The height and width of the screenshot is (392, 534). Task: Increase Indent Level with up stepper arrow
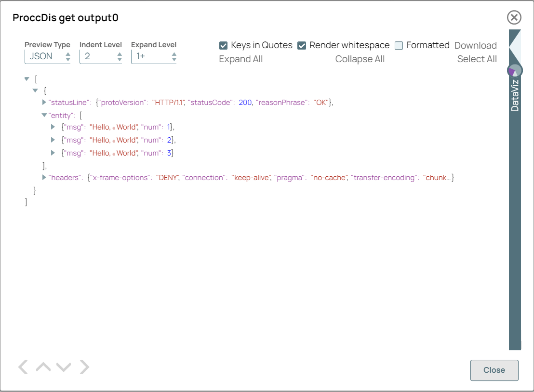pos(119,53)
